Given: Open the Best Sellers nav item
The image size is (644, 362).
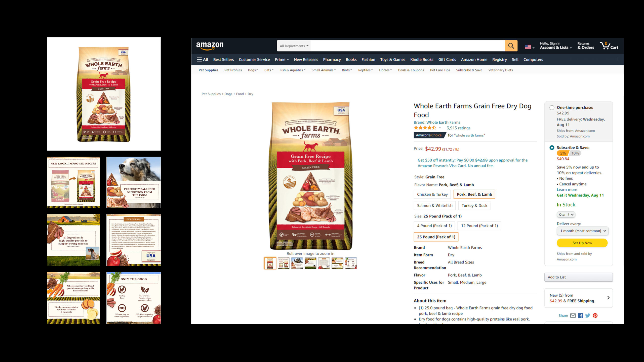Looking at the screenshot, I should [223, 60].
